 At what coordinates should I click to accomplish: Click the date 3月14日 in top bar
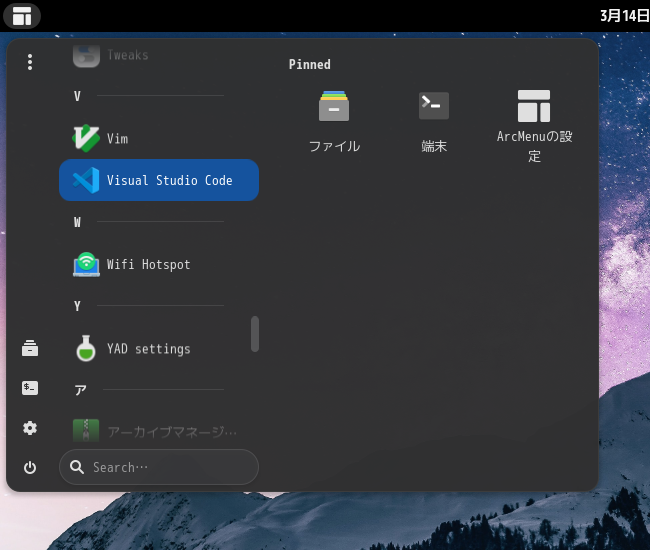coord(625,16)
